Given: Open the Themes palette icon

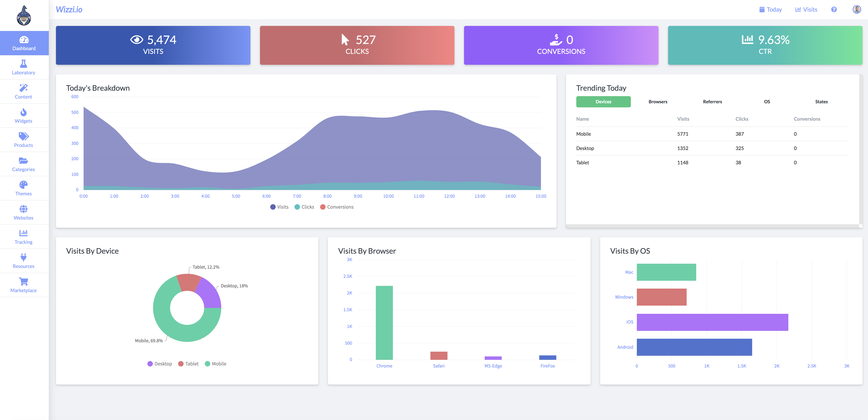Looking at the screenshot, I should [24, 185].
